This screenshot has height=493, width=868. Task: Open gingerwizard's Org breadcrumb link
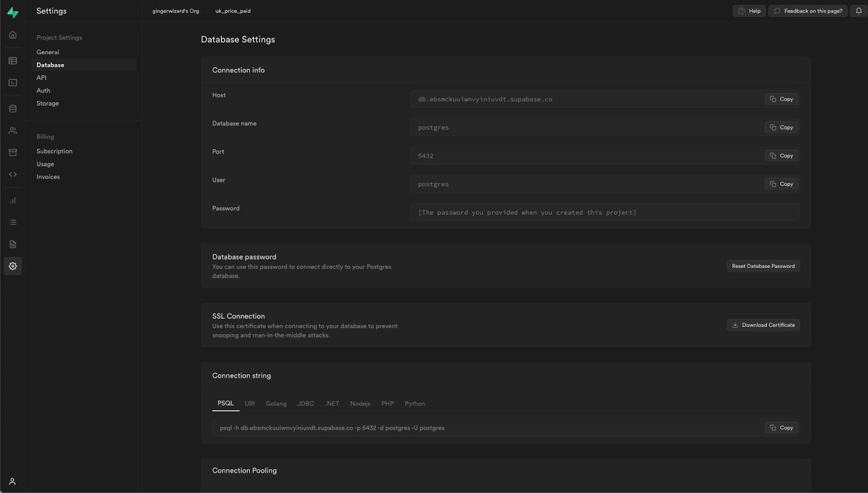point(176,11)
